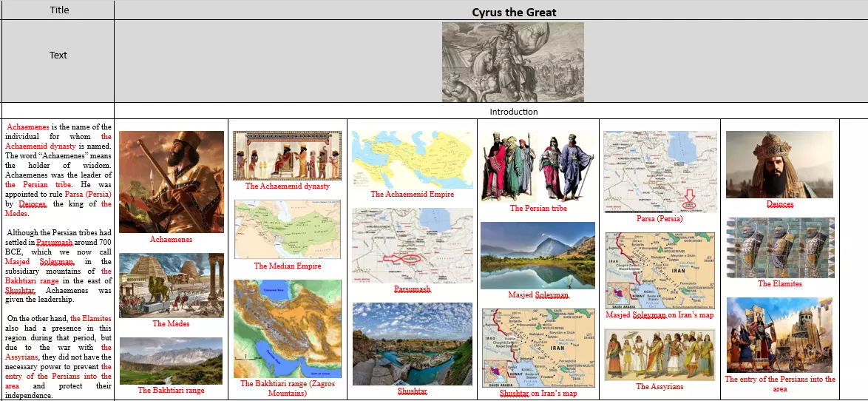This screenshot has width=868, height=401.
Task: Select the Parsumash location map
Action: [x=413, y=246]
